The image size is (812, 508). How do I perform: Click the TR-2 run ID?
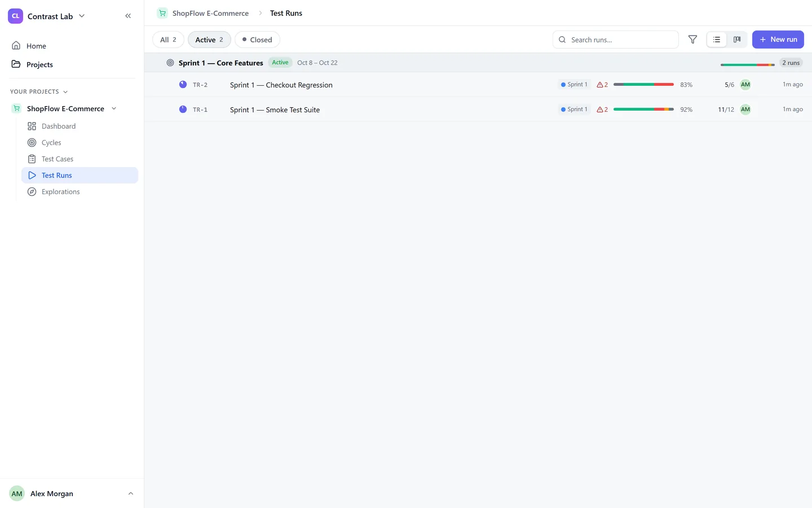tap(200, 85)
